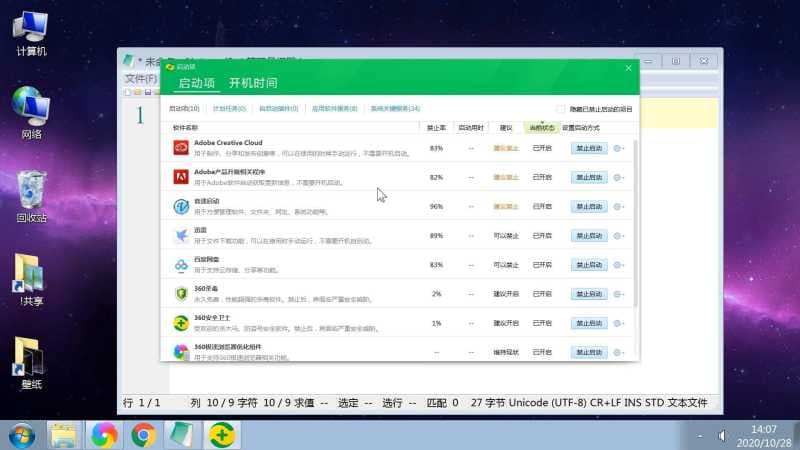Viewport: 800px width, 450px height.
Task: Click the 启动用时 column header
Action: point(470,128)
